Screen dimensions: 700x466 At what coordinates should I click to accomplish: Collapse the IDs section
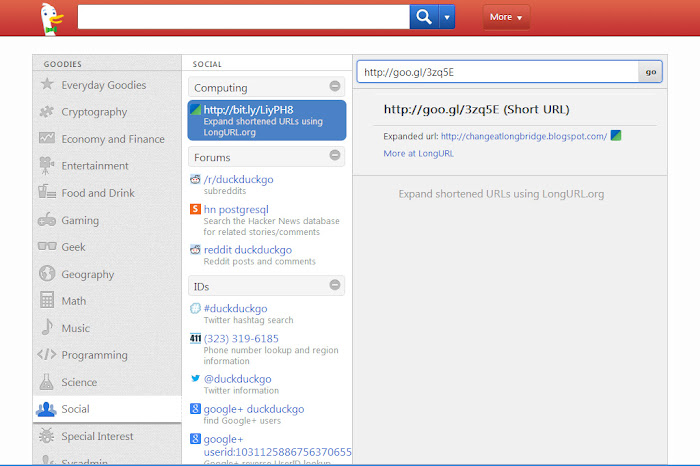coord(335,285)
